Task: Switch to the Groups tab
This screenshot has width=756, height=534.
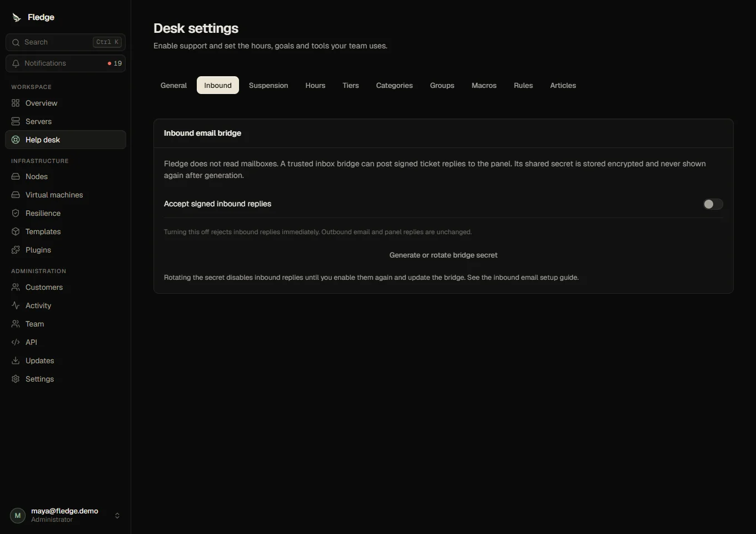Action: point(442,85)
